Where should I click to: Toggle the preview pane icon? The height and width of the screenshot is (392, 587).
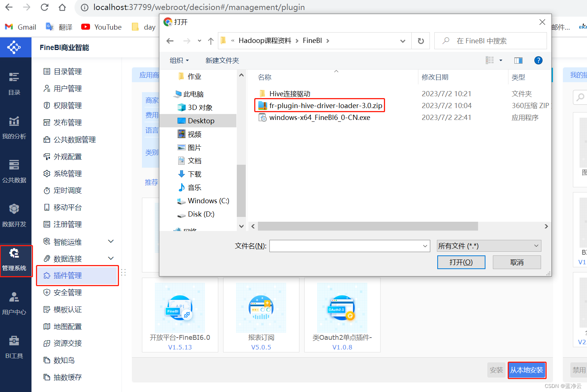pyautogui.click(x=518, y=60)
